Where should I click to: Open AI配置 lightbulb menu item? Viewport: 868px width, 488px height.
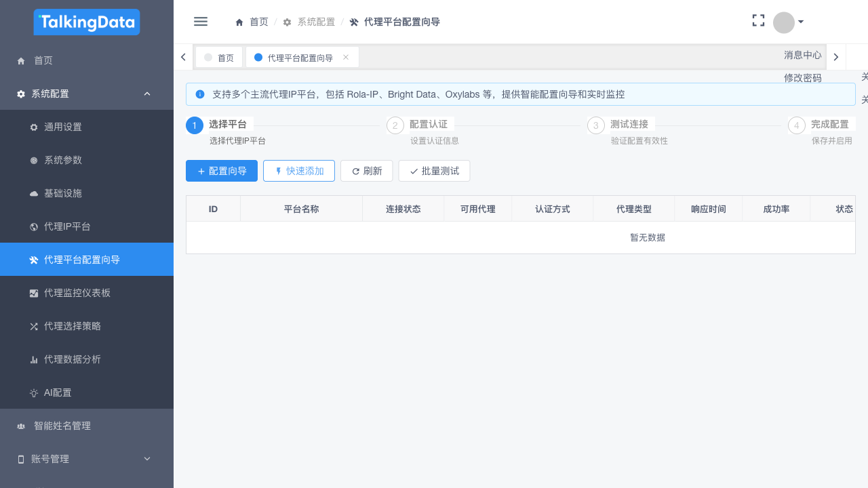[58, 392]
